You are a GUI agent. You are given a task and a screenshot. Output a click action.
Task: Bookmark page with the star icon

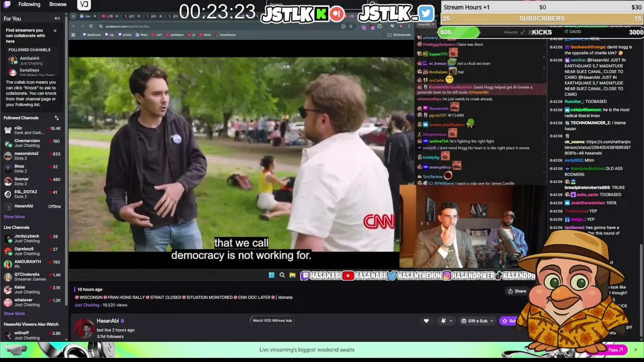click(x=351, y=26)
